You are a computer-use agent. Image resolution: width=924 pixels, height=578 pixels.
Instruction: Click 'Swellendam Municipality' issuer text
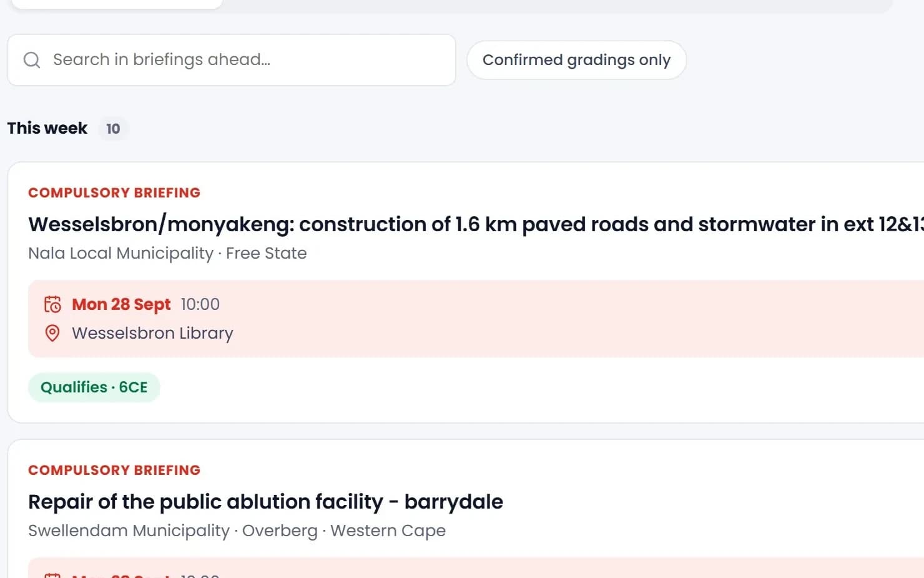coord(129,531)
